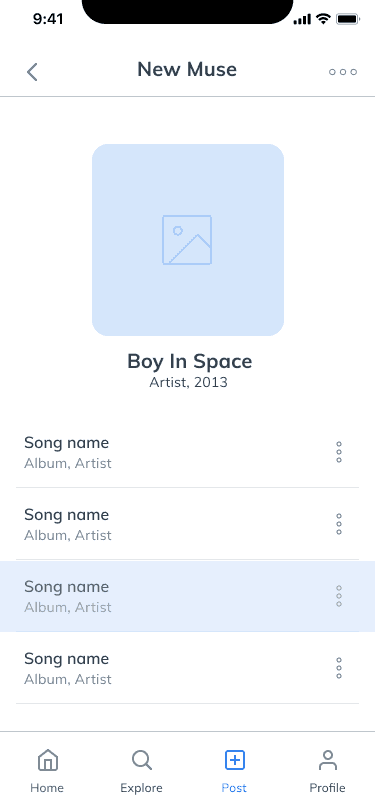The height and width of the screenshot is (812, 375).
Task: Select the fourth Song name row
Action: 188,668
